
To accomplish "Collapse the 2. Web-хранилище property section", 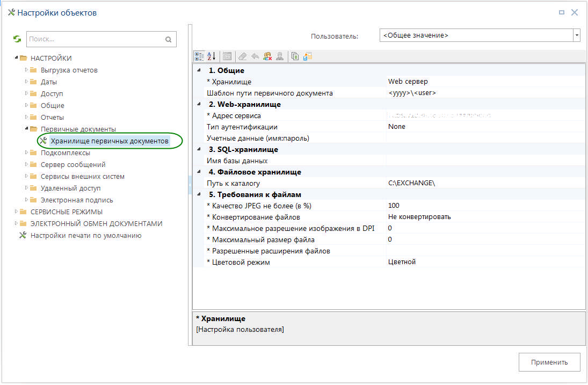I will tap(199, 104).
